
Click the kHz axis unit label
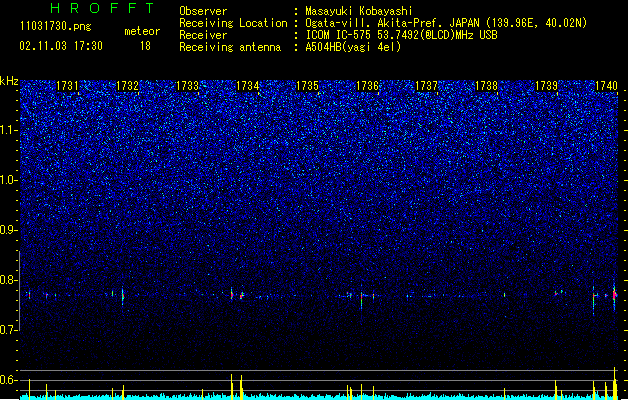(9, 81)
